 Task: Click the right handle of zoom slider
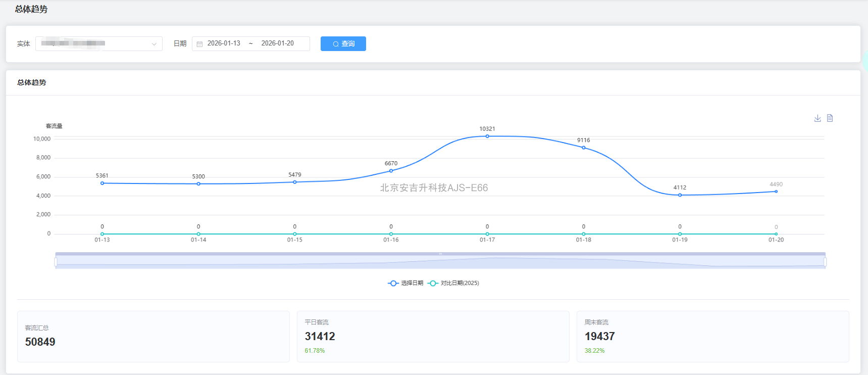825,262
